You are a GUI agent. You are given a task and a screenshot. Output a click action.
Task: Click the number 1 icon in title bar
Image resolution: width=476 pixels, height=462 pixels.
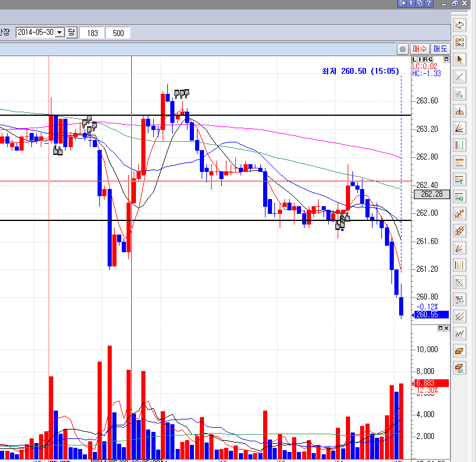411,3
